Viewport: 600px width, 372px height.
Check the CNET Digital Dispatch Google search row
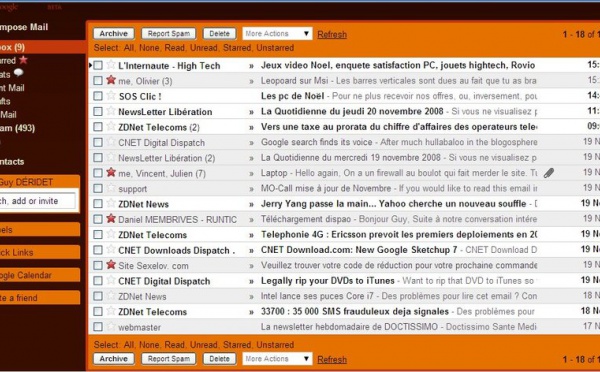click(98, 142)
